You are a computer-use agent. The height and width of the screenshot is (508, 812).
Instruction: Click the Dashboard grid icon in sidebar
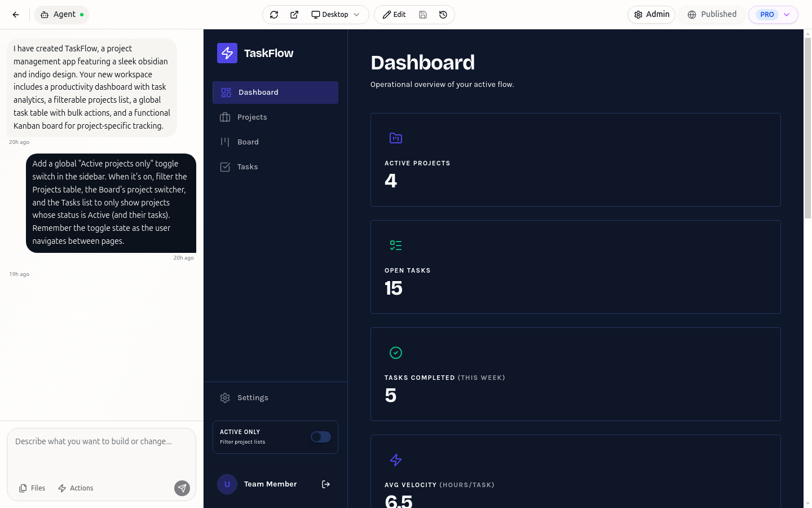coord(226,93)
